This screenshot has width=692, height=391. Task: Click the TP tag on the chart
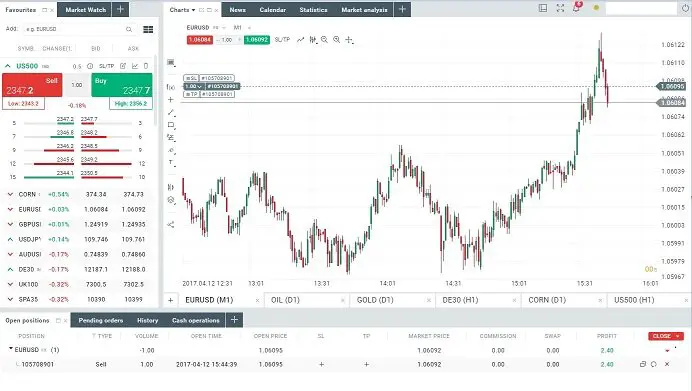[192, 94]
